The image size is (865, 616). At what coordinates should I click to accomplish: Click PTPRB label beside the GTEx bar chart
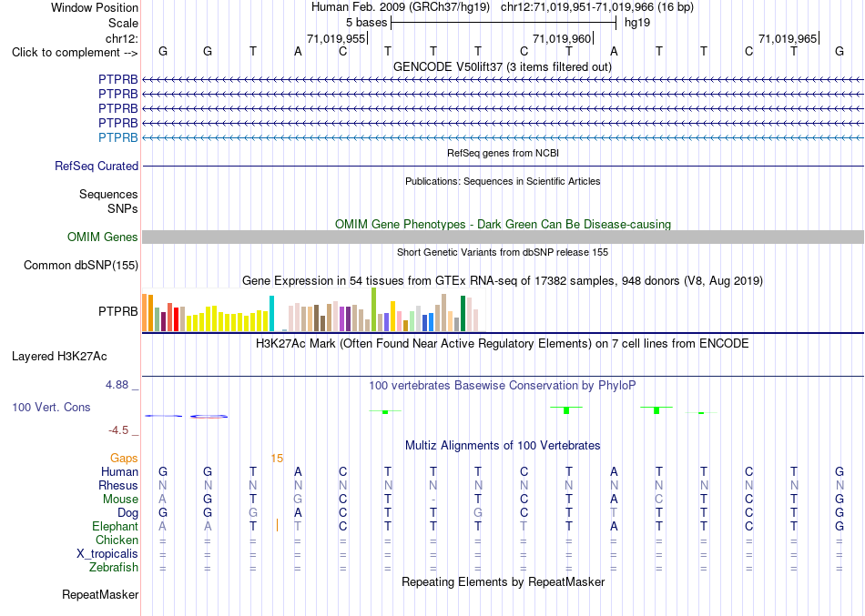[x=118, y=311]
